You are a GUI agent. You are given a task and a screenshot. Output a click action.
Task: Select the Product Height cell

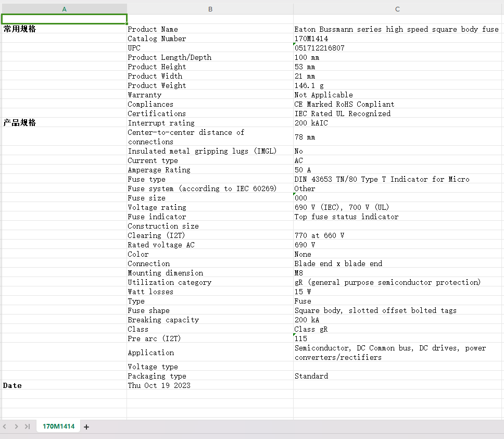pyautogui.click(x=210, y=67)
